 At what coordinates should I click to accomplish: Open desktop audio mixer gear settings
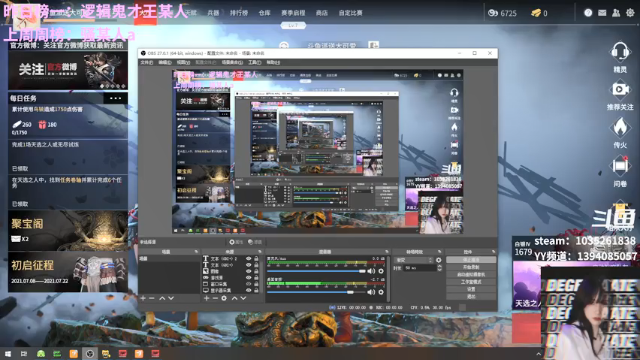(381, 292)
